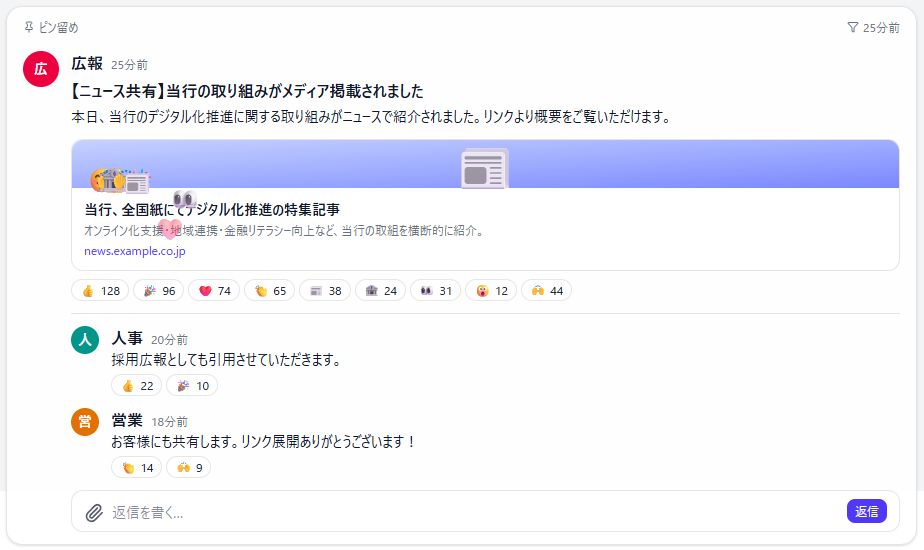Click the raised hands reaction showing 9
924x550 pixels.
pyautogui.click(x=189, y=467)
